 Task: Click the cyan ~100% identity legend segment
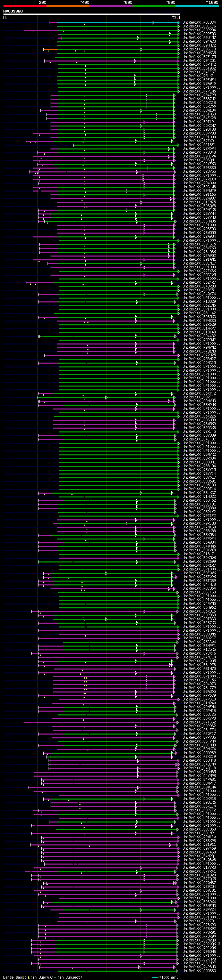tap(197, 6)
